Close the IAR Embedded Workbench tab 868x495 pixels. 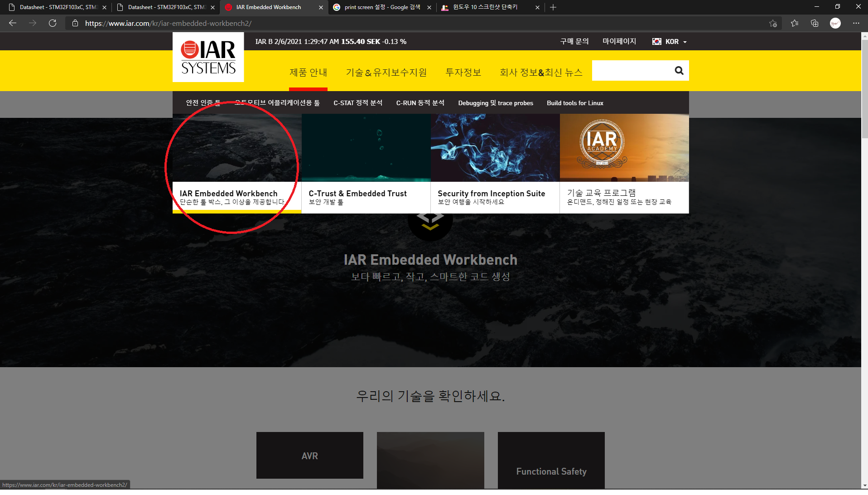pos(321,7)
